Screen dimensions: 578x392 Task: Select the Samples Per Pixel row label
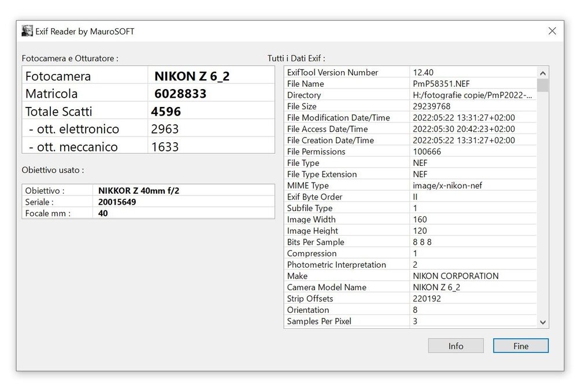tap(319, 321)
